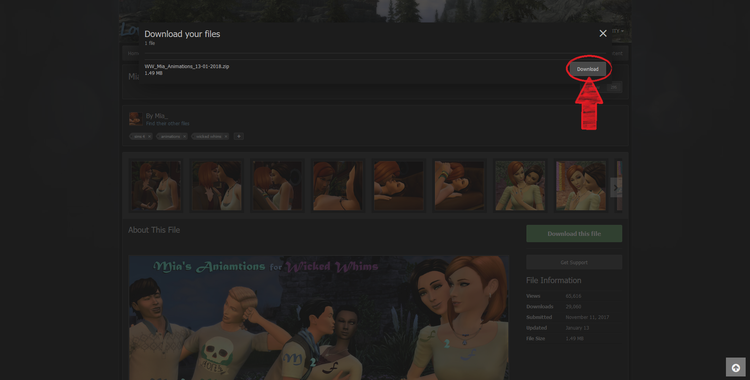The image size is (750, 380).
Task: Close the Download your files dialog
Action: click(603, 33)
